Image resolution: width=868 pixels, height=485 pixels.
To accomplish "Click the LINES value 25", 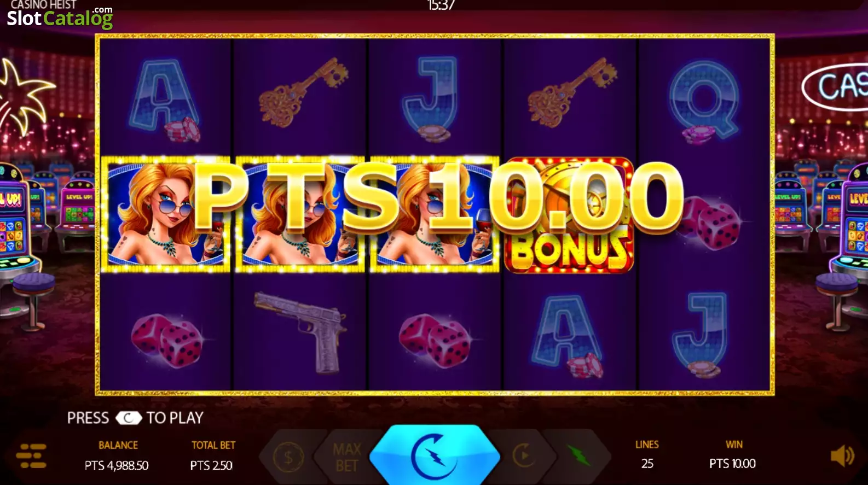I will pyautogui.click(x=647, y=464).
